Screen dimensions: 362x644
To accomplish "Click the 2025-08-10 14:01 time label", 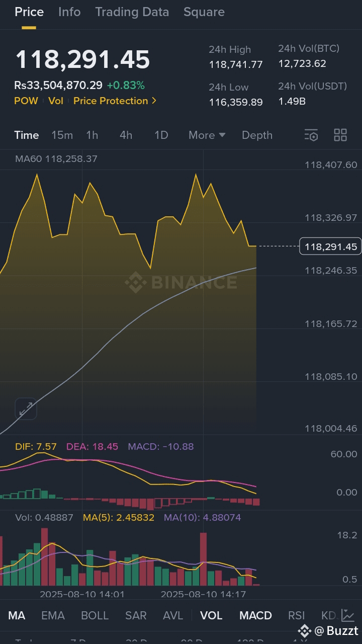I will tap(82, 594).
